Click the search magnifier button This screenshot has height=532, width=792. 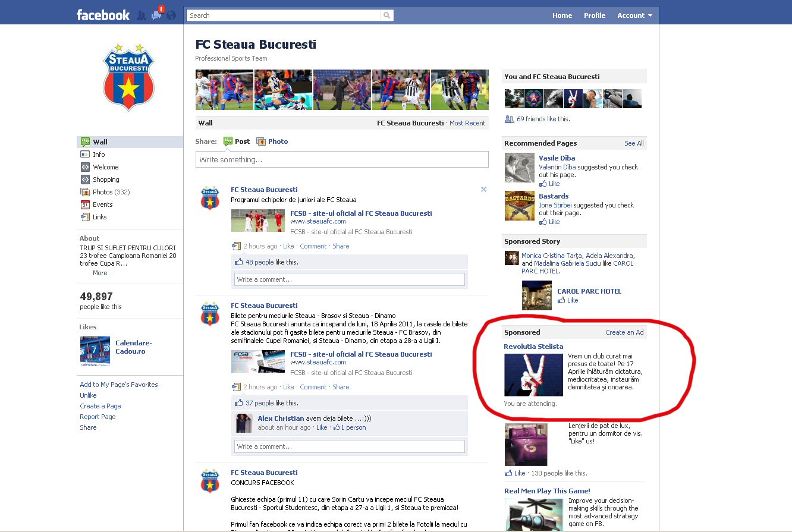(387, 15)
